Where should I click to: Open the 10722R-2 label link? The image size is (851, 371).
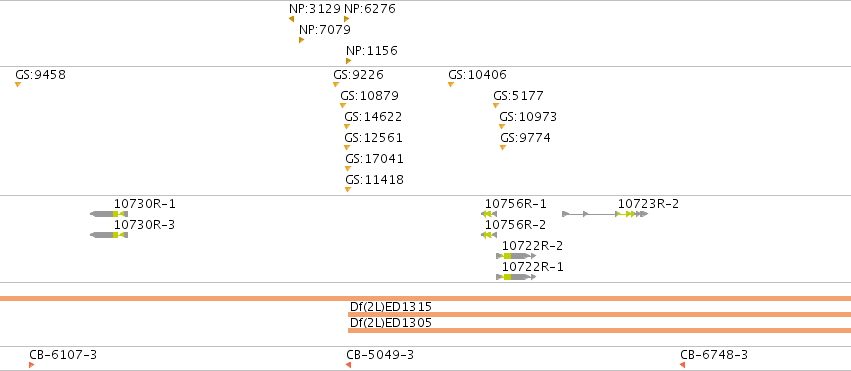click(532, 246)
